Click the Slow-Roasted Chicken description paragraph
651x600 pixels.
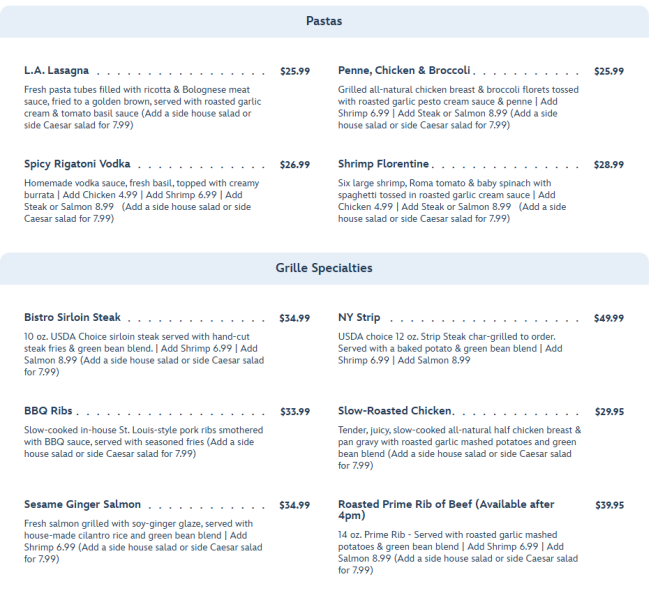[x=459, y=447]
